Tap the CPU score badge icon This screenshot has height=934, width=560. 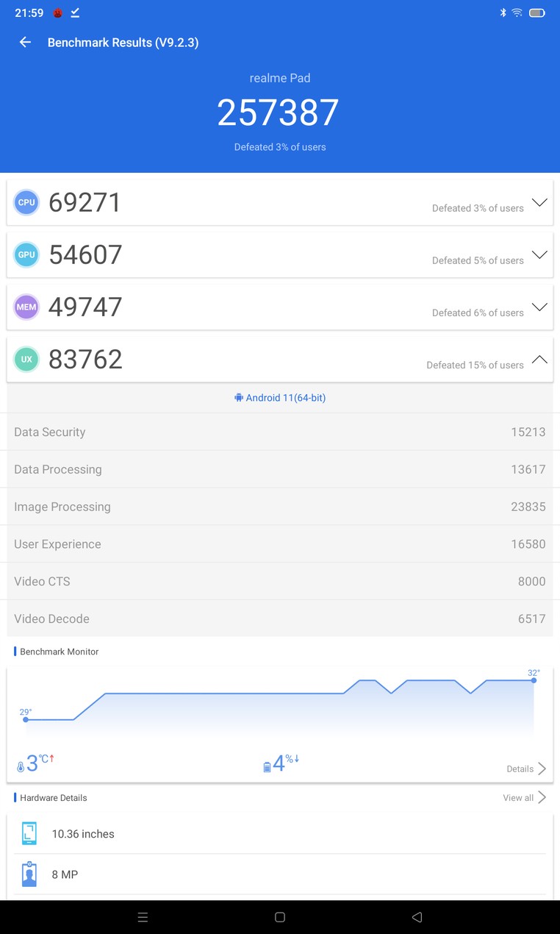pos(26,202)
